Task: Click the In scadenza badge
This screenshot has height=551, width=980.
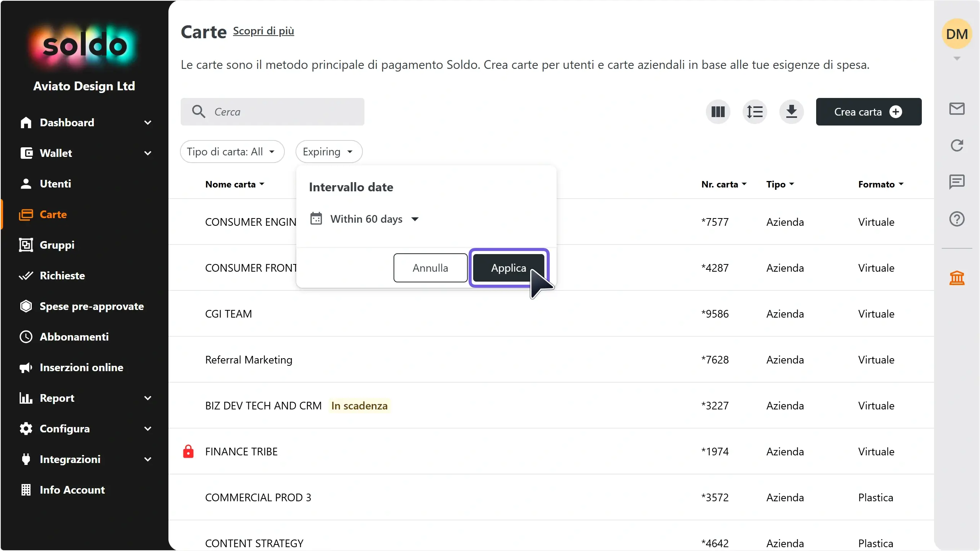Action: click(x=359, y=406)
